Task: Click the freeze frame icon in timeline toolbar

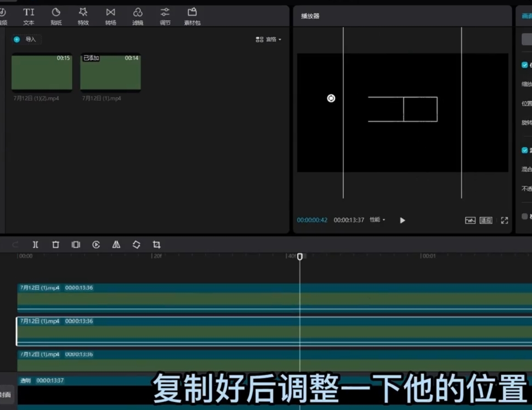Action: coord(76,245)
